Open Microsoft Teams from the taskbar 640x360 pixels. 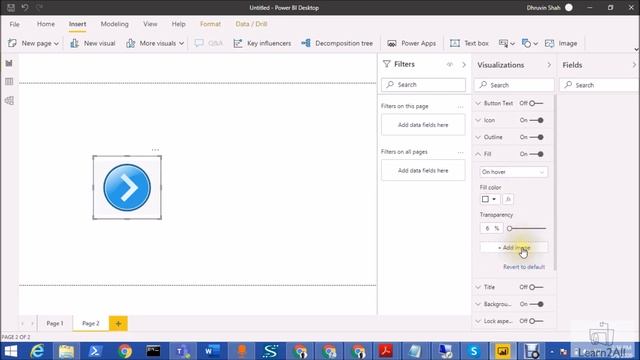point(182,351)
